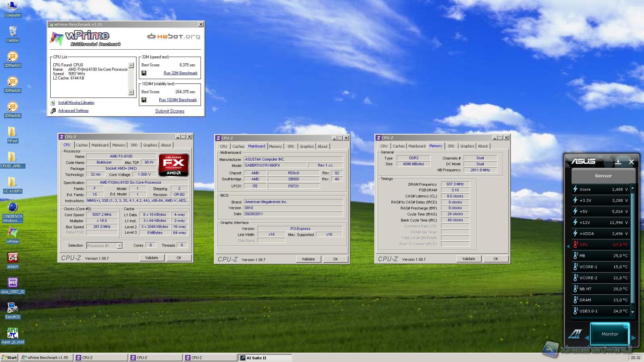Click the save icon beside Run 32M Benchmark
This screenshot has width=644, height=362.
tap(144, 73)
